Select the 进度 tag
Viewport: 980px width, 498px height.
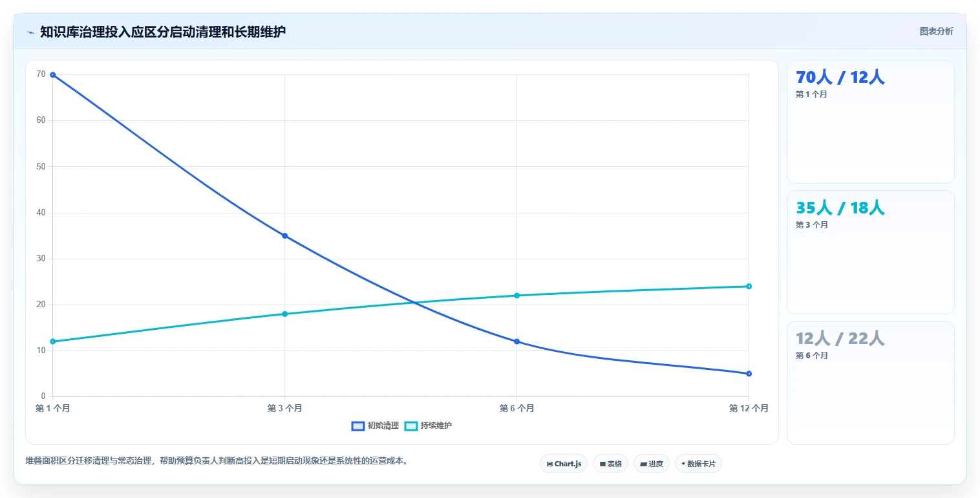pyautogui.click(x=652, y=464)
